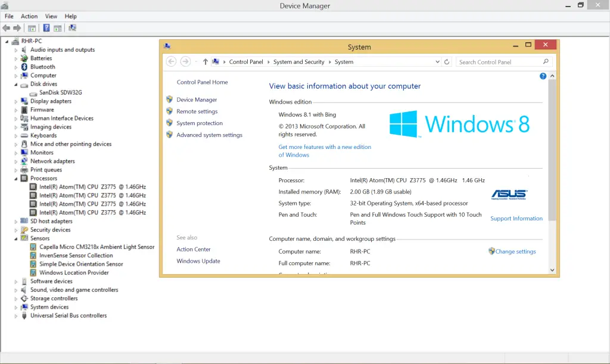The image size is (610, 364).
Task: Click the blue help icon in System window
Action: [x=543, y=76]
